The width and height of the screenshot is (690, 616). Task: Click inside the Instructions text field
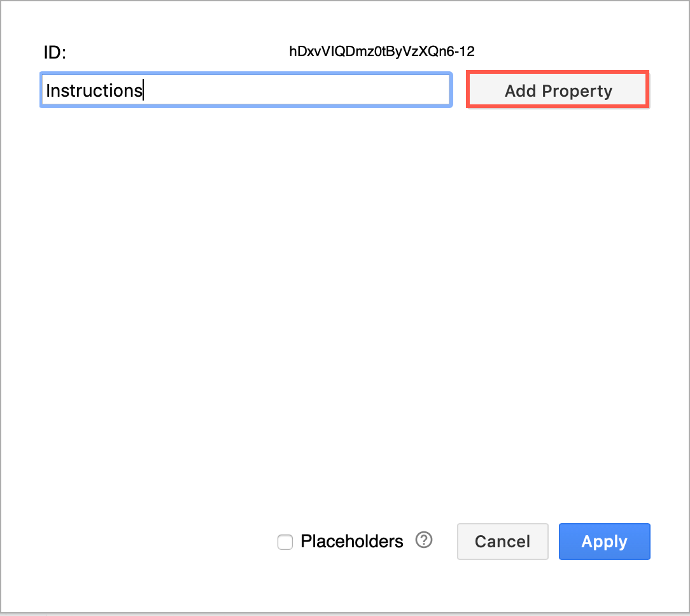coord(245,90)
